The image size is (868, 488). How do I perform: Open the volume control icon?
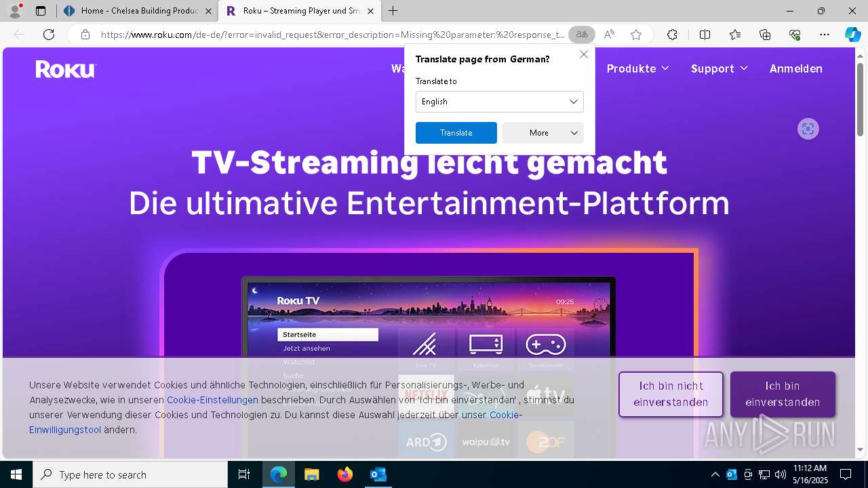pyautogui.click(x=780, y=474)
